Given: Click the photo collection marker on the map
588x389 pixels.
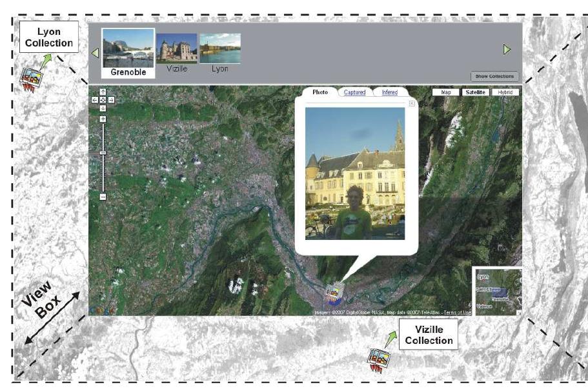Looking at the screenshot, I should coord(334,294).
